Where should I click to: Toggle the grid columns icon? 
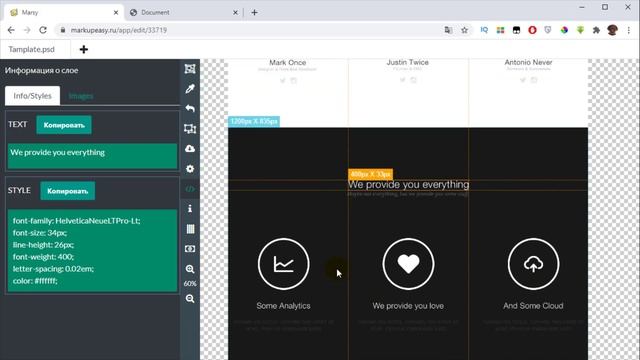coord(190,229)
